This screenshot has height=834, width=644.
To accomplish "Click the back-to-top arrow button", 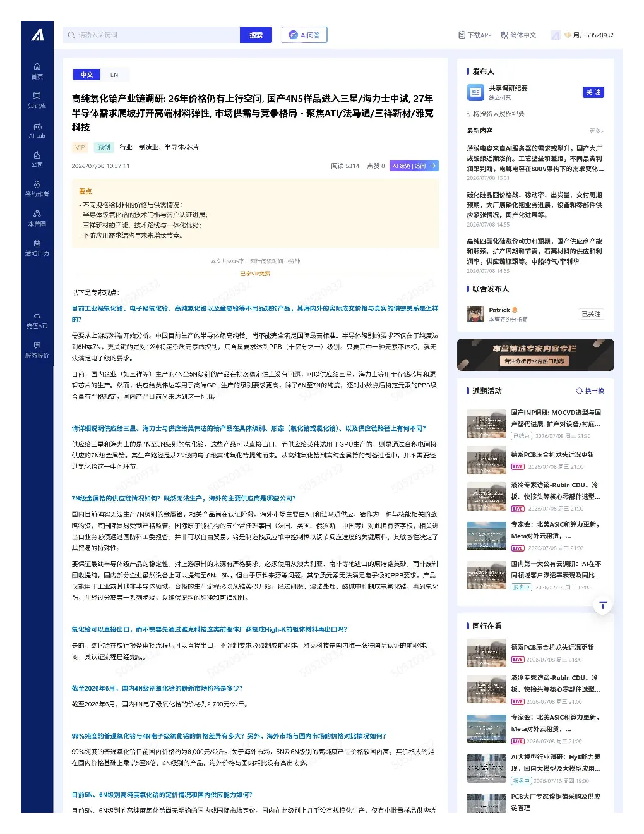I will pyautogui.click(x=603, y=606).
